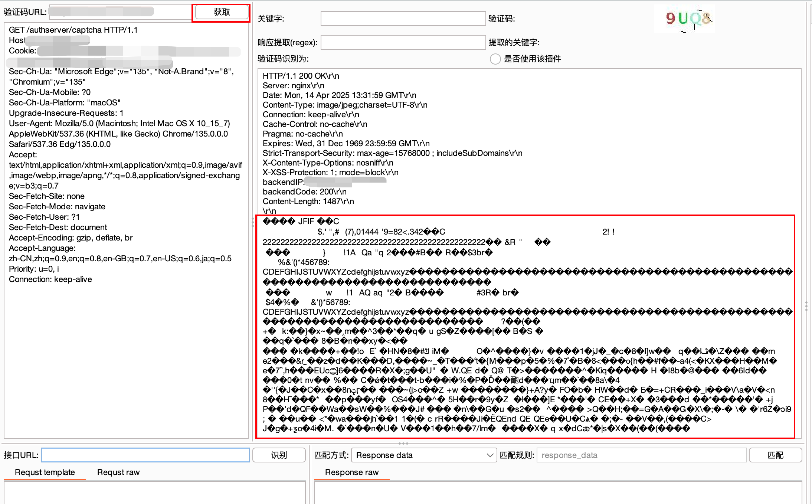Focus the 响应提取(regex) input field

(x=403, y=42)
